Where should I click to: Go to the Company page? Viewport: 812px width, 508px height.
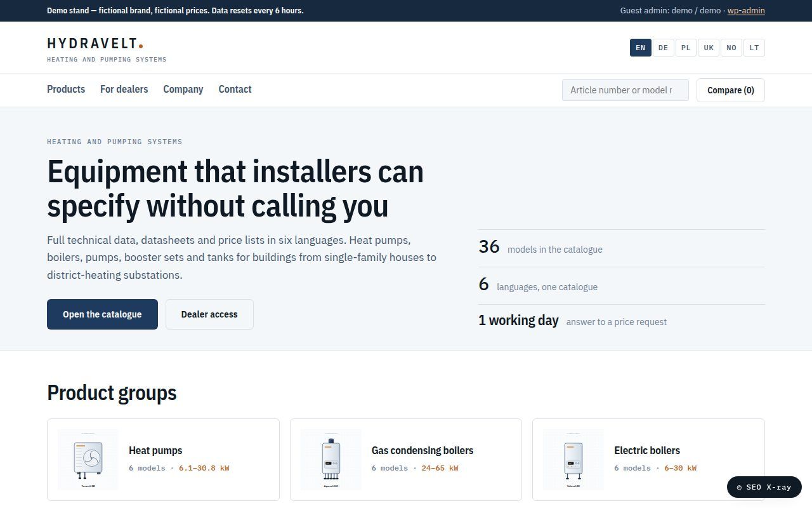(183, 90)
